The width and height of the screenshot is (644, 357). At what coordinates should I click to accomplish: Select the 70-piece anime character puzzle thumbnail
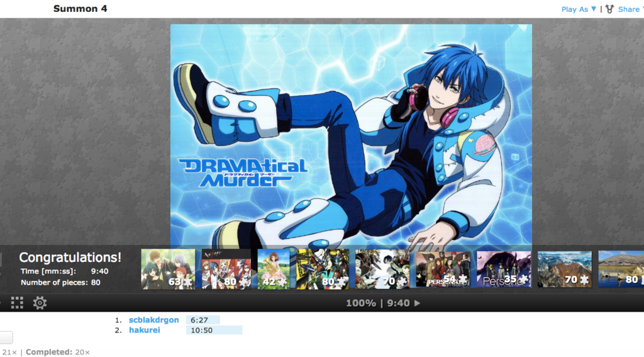(382, 269)
